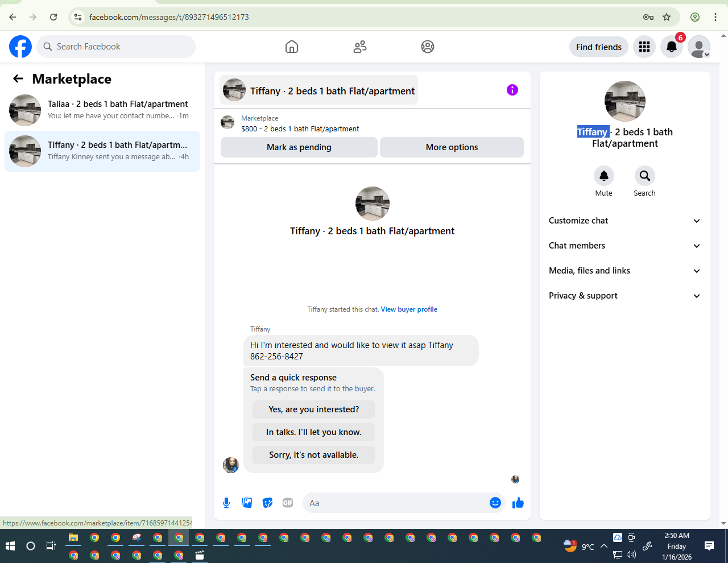Mute conversation using bell icon
The width and height of the screenshot is (728, 563).
coord(604,176)
